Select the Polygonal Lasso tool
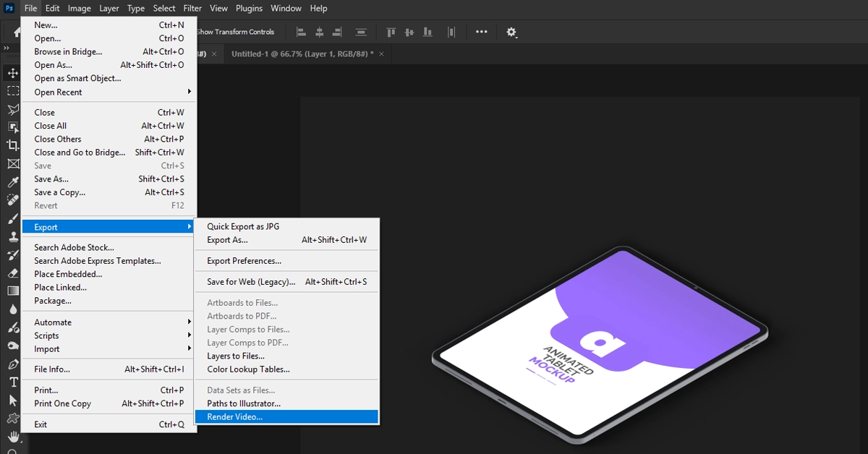 (13, 109)
